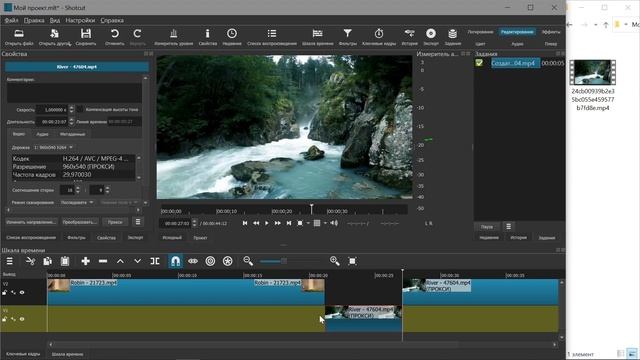Open the player zoom grid dropdown arrow
Viewport: 640px width, 360px height.
click(325, 223)
